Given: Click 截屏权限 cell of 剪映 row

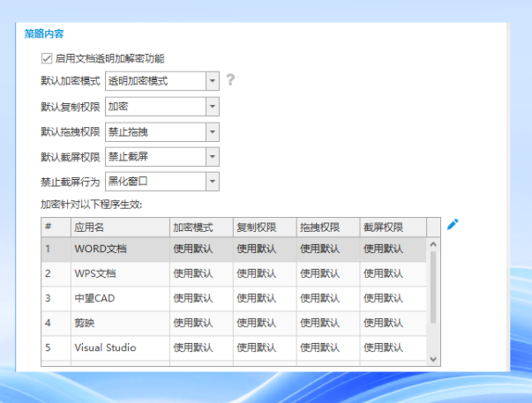Looking at the screenshot, I should coord(393,323).
